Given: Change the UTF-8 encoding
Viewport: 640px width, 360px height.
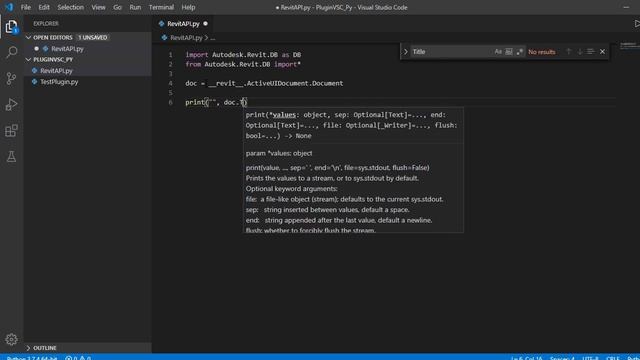Looking at the screenshot, I should coord(590,358).
